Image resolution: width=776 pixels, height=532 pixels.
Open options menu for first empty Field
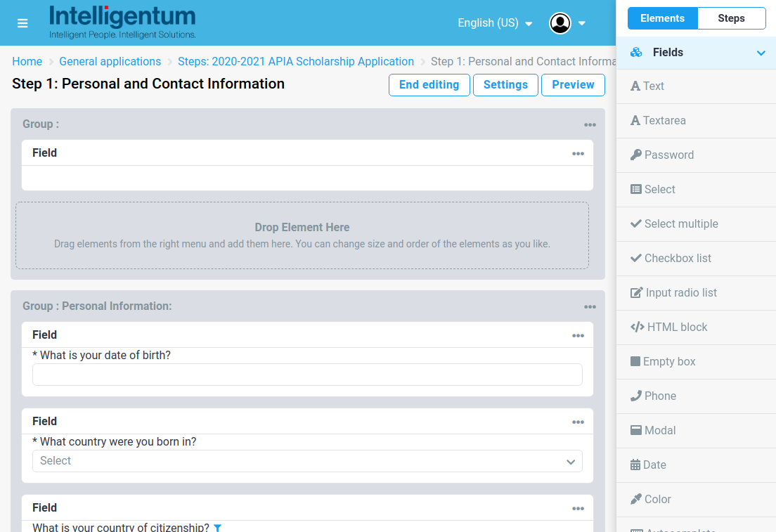tap(578, 153)
